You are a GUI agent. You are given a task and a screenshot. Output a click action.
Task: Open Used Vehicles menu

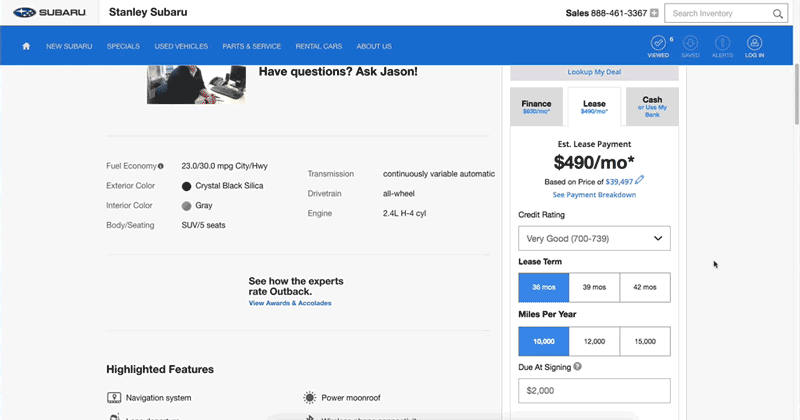(181, 46)
